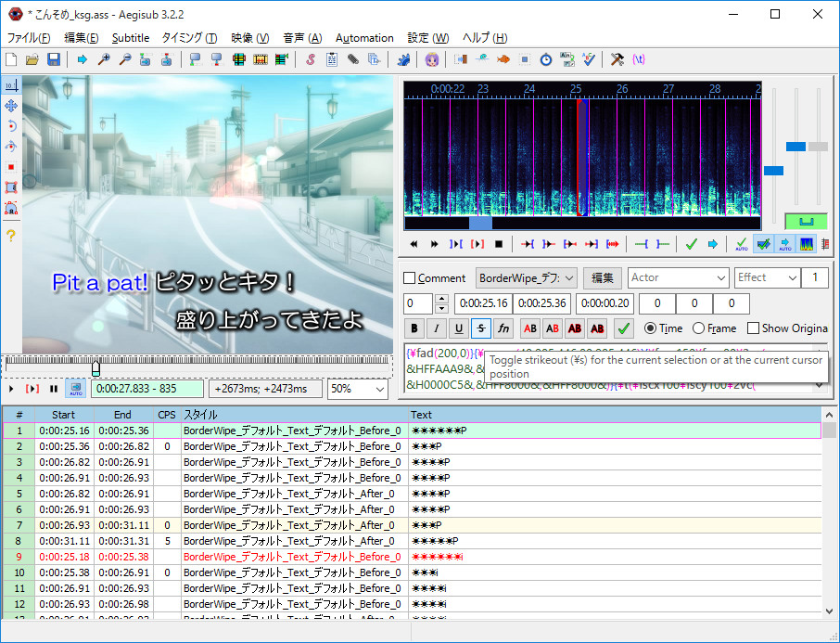Zoom video out with magnifier minus
The image size is (840, 643).
click(125, 59)
